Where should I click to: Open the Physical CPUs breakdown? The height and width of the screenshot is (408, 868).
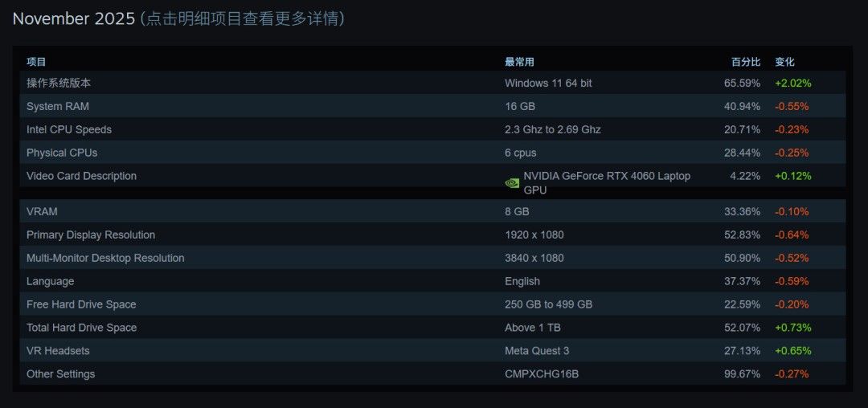[x=62, y=153]
